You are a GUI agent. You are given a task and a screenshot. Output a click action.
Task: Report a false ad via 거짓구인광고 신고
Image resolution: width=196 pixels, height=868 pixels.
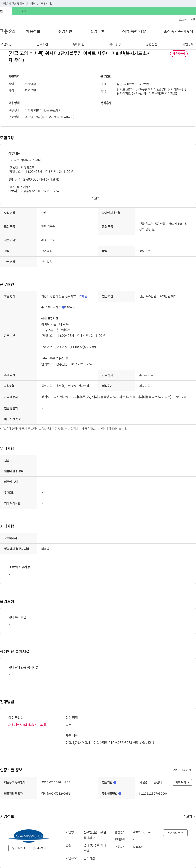click(x=181, y=770)
